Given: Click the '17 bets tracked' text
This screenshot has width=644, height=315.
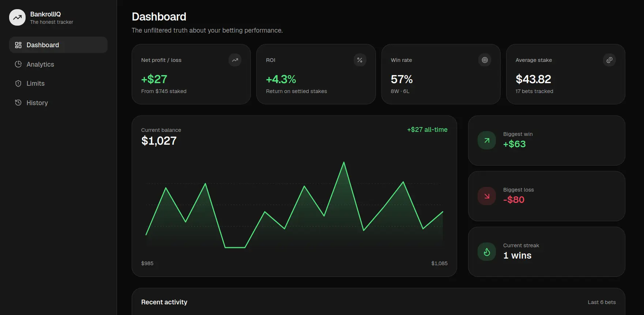Looking at the screenshot, I should tap(534, 91).
